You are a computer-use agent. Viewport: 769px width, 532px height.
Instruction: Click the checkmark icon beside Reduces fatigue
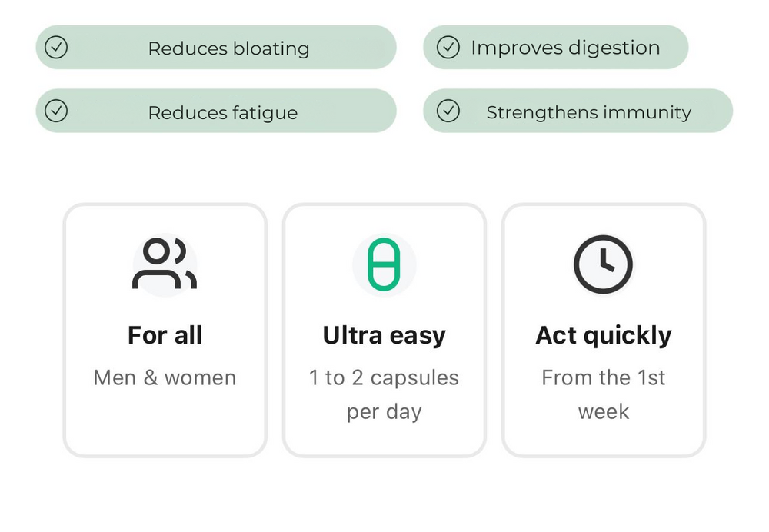[x=56, y=111]
